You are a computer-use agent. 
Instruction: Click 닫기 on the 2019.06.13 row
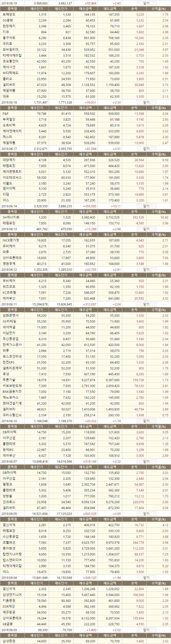pos(147,229)
